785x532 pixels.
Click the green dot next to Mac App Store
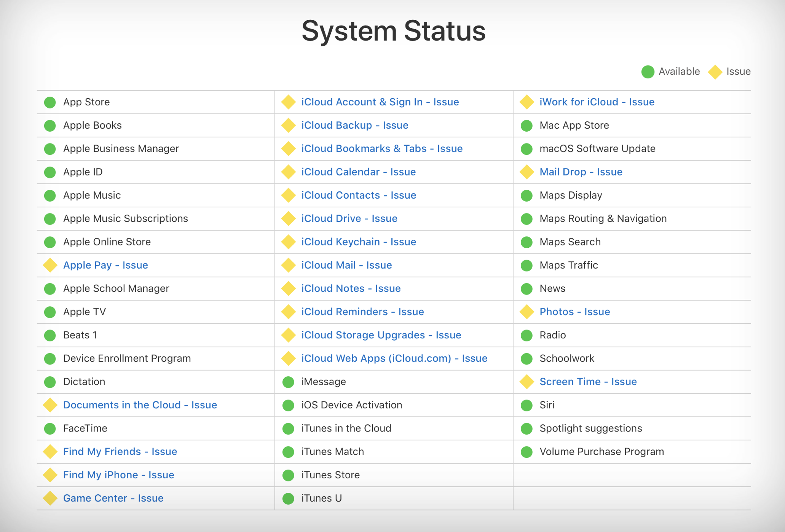click(527, 126)
